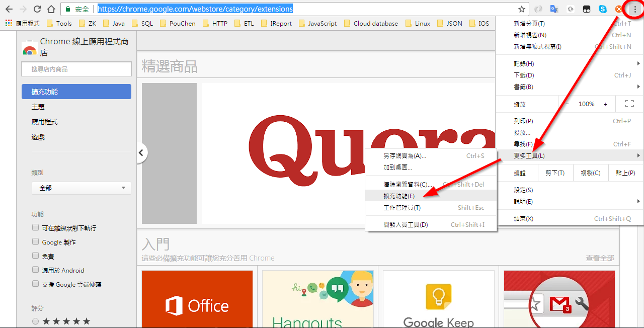Click 擴充功能(E) in the tools submenu

coord(431,196)
